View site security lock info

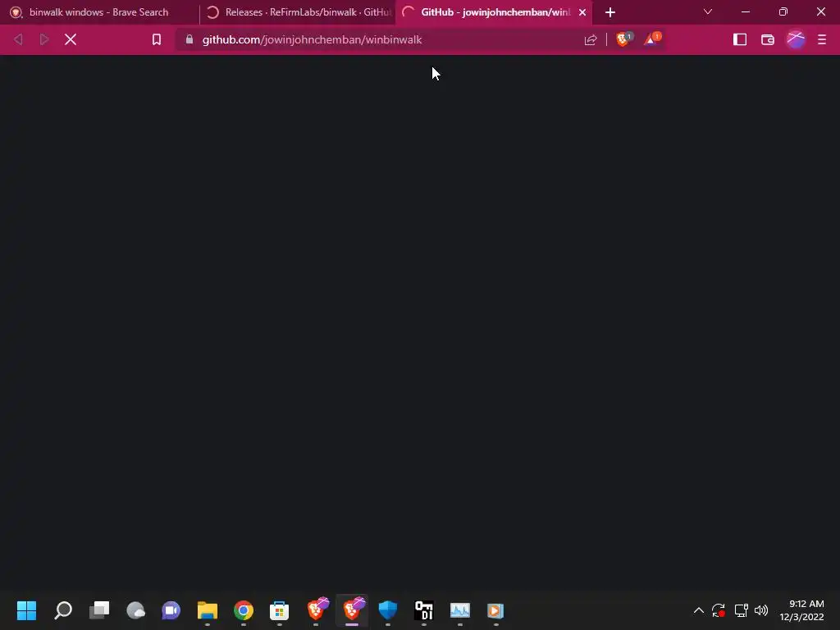point(189,39)
